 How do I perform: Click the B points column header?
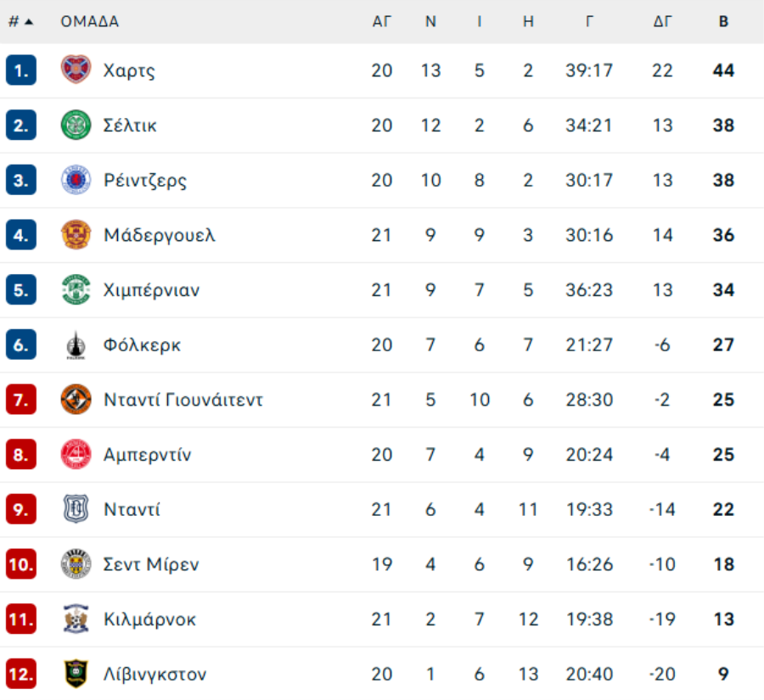723,22
